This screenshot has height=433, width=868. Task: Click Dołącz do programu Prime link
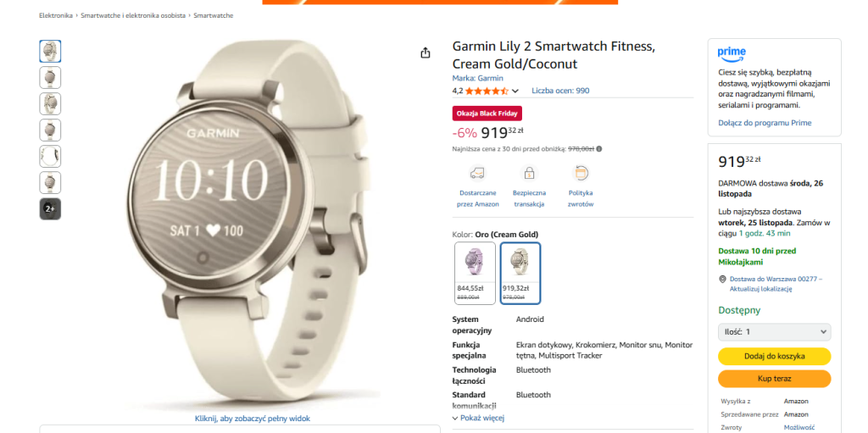pyautogui.click(x=765, y=123)
